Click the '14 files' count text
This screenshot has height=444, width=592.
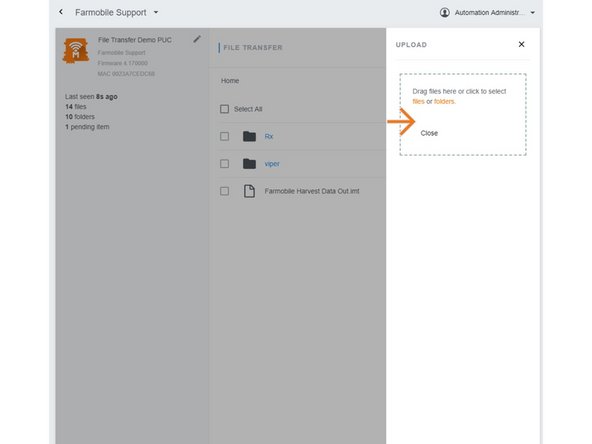pyautogui.click(x=76, y=107)
